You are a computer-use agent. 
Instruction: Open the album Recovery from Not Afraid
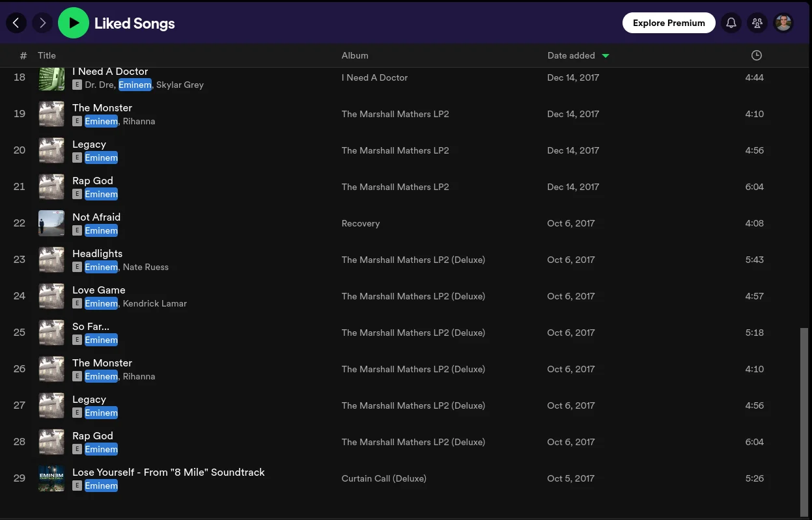point(361,223)
